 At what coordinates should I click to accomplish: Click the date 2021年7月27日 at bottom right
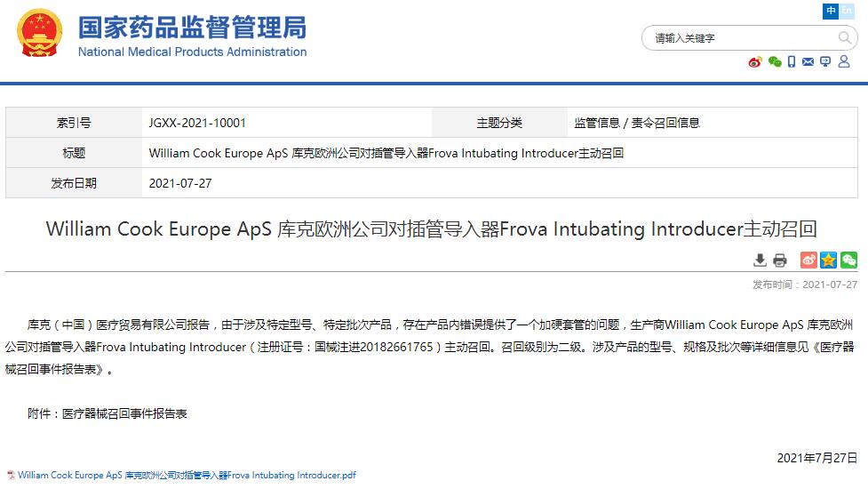[817, 458]
